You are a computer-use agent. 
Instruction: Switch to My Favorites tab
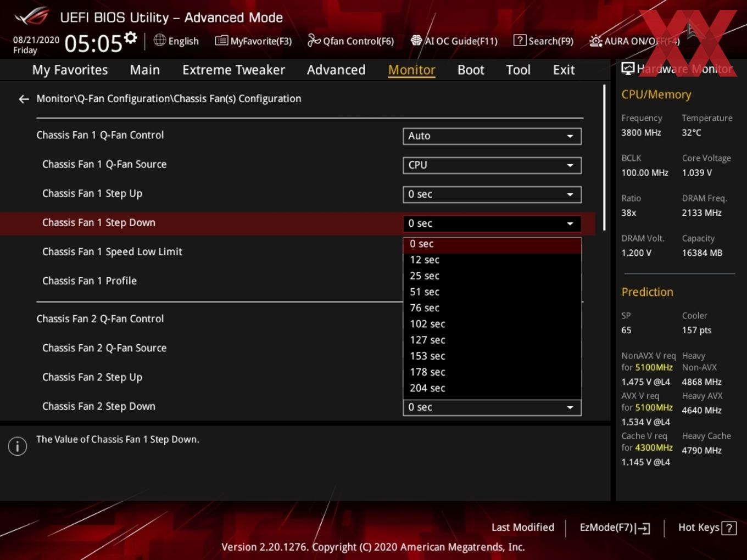tap(70, 70)
